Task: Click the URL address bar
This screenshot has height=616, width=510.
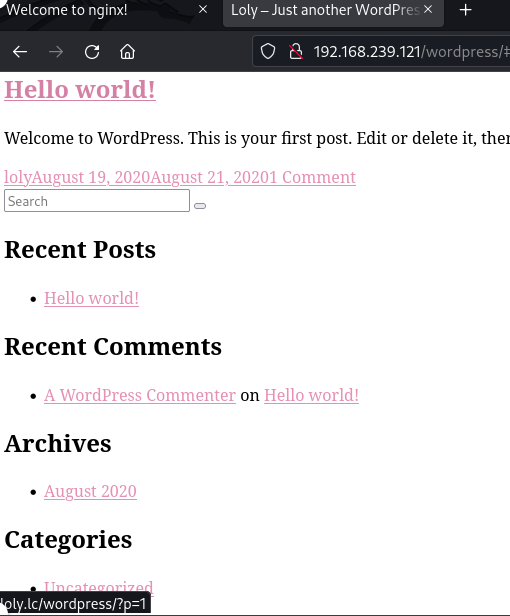Action: pyautogui.click(x=411, y=51)
